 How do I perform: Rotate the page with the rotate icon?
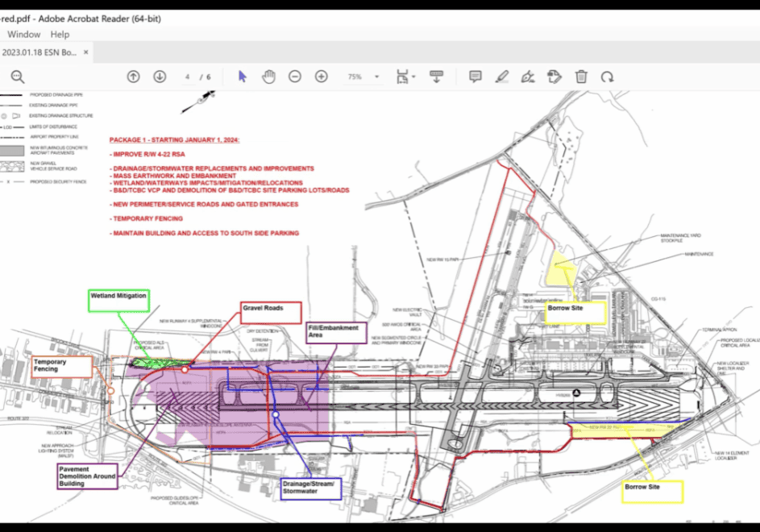coord(607,77)
